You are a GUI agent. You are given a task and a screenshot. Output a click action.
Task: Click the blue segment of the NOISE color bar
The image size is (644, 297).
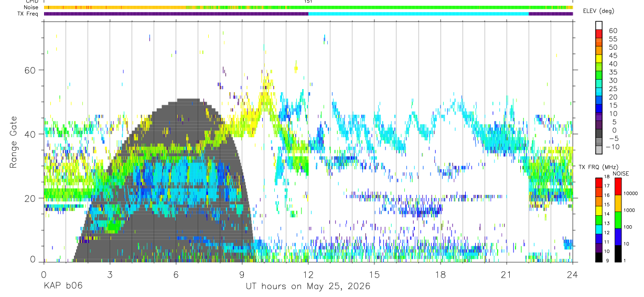pyautogui.click(x=617, y=237)
